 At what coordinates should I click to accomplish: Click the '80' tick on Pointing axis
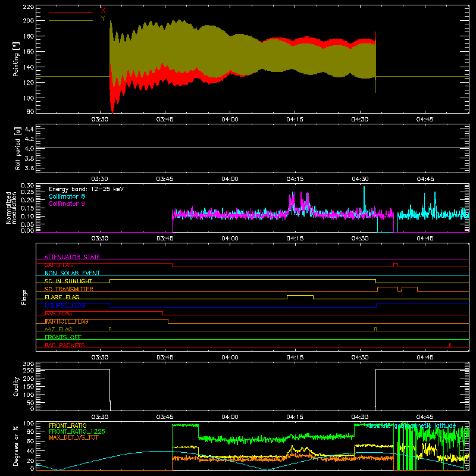(30, 111)
